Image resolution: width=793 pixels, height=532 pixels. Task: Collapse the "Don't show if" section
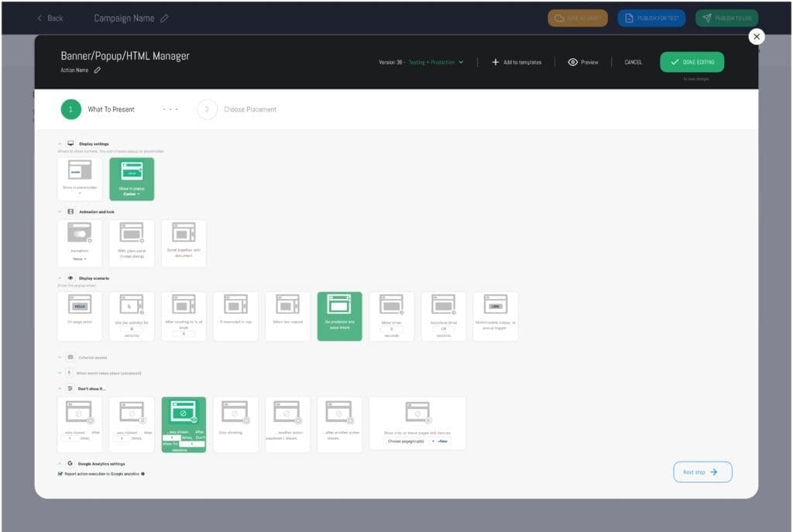click(60, 388)
